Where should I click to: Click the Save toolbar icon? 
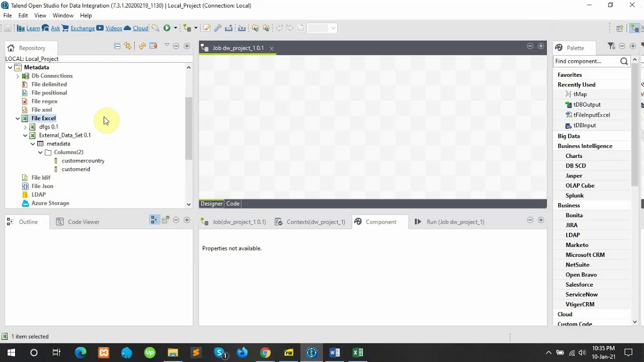(8, 28)
